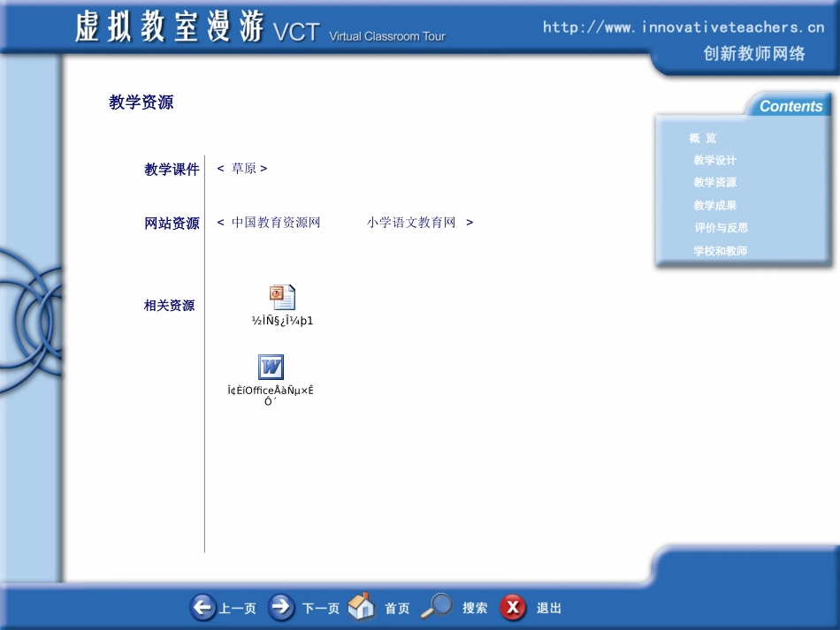This screenshot has width=840, height=630.
Task: Click the previous page left arrow icon
Action: coord(202,607)
